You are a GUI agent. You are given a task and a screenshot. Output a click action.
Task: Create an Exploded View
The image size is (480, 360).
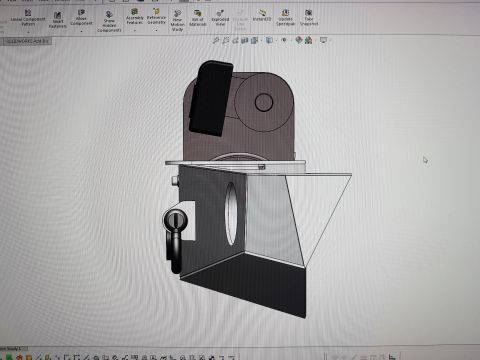220,18
